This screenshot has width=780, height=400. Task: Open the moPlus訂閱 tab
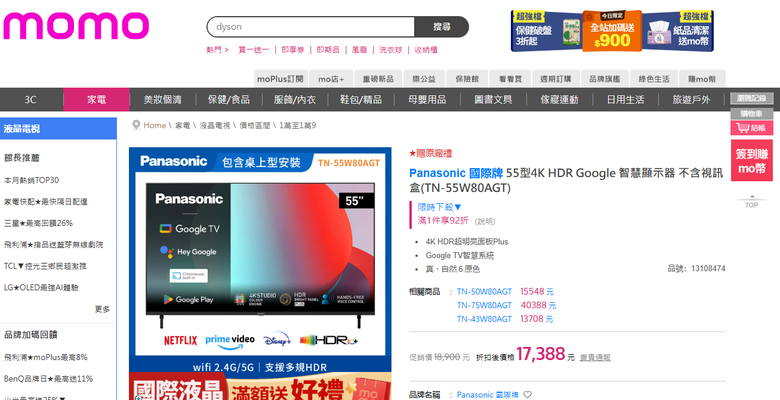point(280,79)
